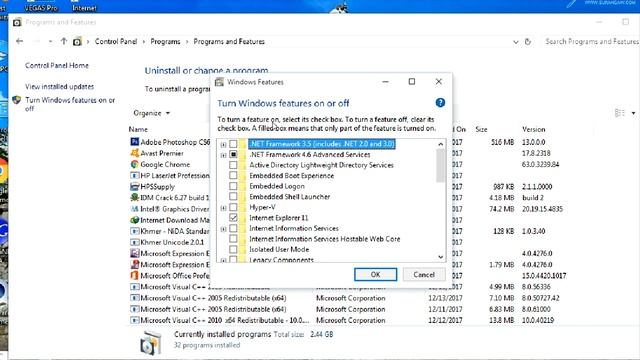Click the Avast Premier program icon
Screen dimensions: 640x360
coord(134,153)
